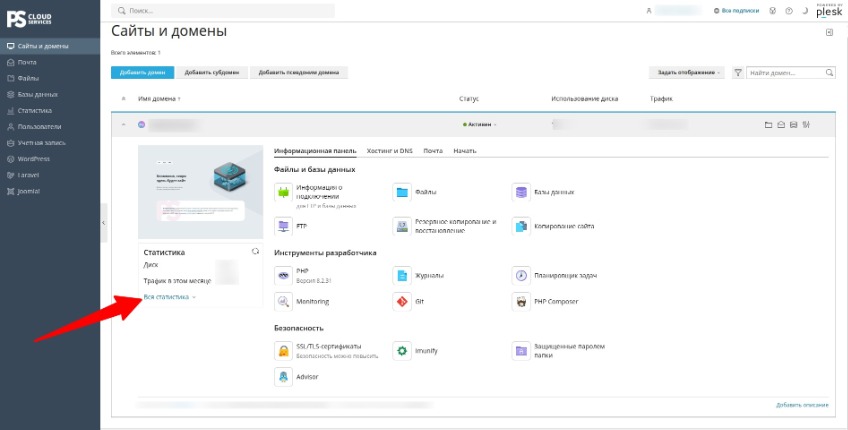Switch to the Начать tab
This screenshot has width=848, height=430.
[x=465, y=151]
